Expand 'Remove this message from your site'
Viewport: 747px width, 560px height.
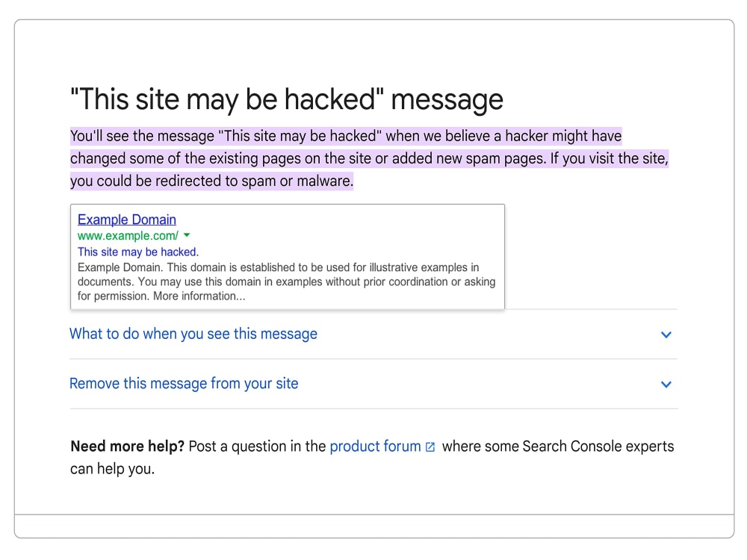373,384
